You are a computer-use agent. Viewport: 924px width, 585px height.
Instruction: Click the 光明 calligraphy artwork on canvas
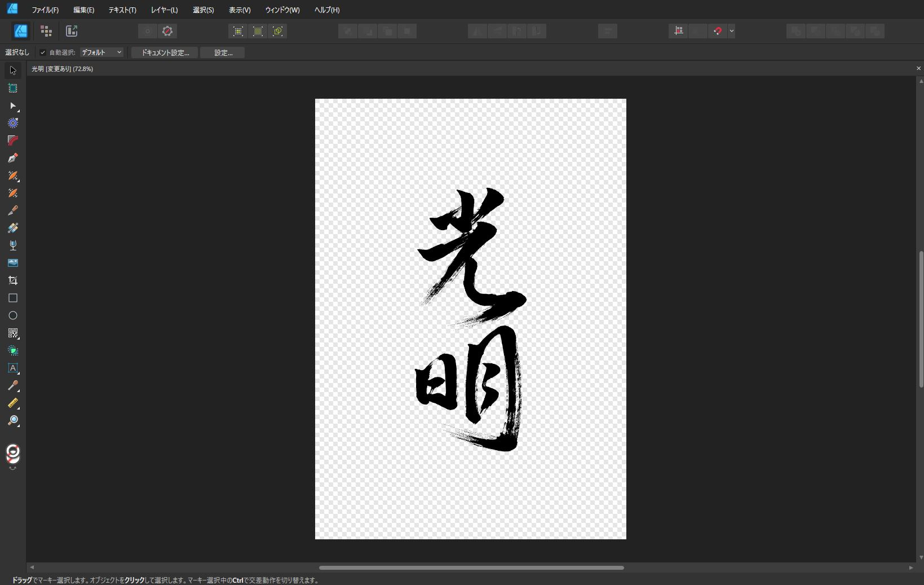click(471, 319)
